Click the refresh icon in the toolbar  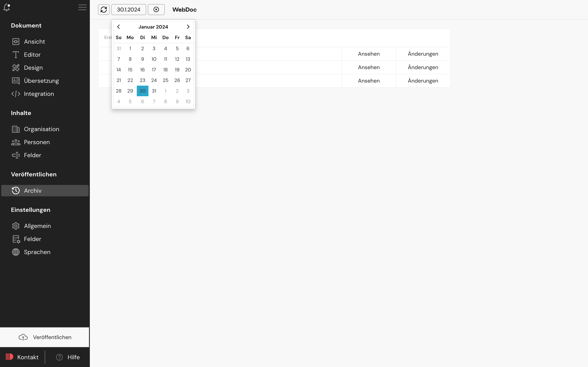(x=104, y=9)
